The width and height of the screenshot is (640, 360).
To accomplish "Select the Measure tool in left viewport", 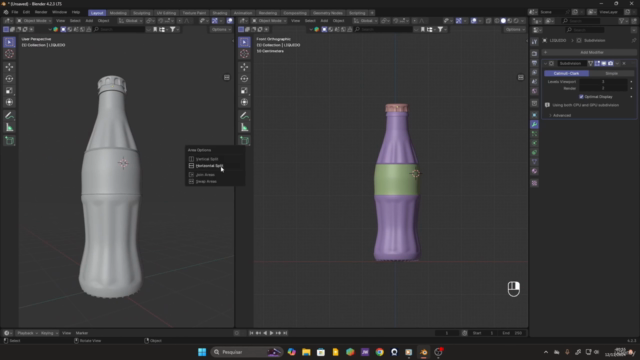I will tap(9, 128).
